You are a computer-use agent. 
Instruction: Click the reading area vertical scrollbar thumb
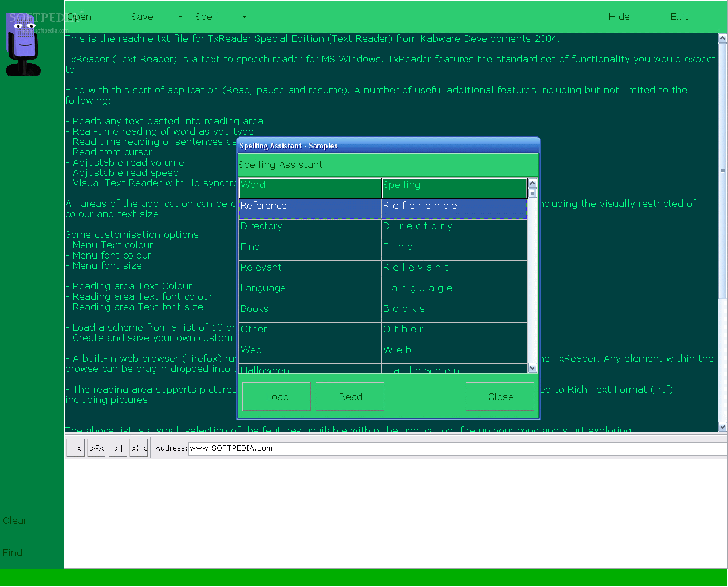(x=723, y=171)
